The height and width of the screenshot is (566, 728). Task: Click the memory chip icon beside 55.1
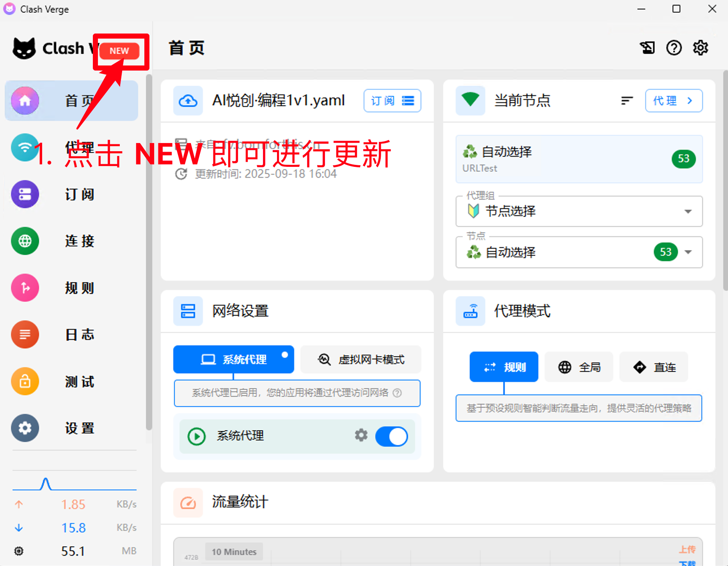(x=19, y=551)
